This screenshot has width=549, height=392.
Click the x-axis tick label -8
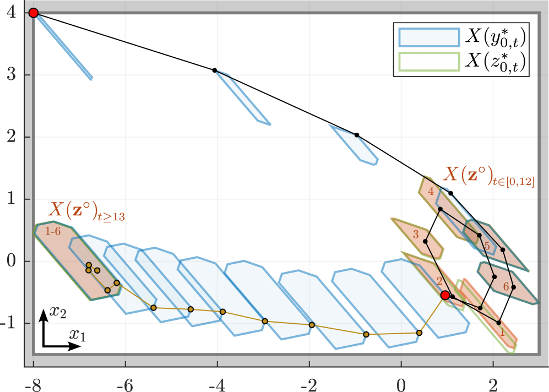[33, 383]
